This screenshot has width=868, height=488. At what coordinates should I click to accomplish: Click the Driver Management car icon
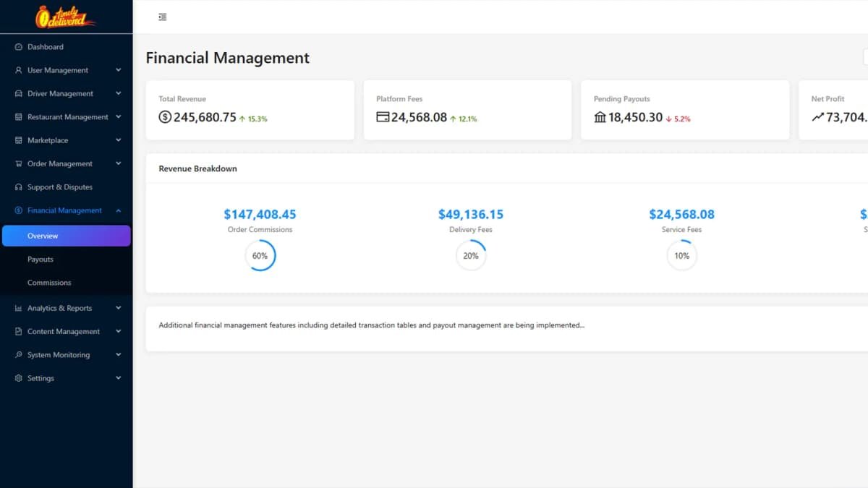click(19, 94)
